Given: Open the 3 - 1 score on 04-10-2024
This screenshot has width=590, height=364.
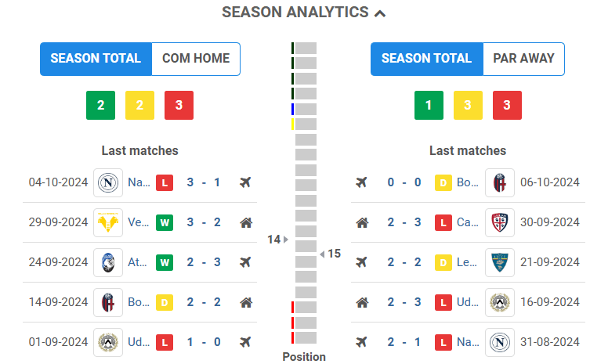Looking at the screenshot, I should (x=203, y=183).
